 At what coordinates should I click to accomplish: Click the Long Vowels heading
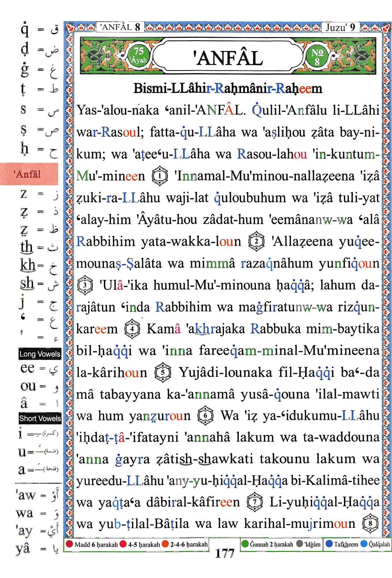point(40,354)
